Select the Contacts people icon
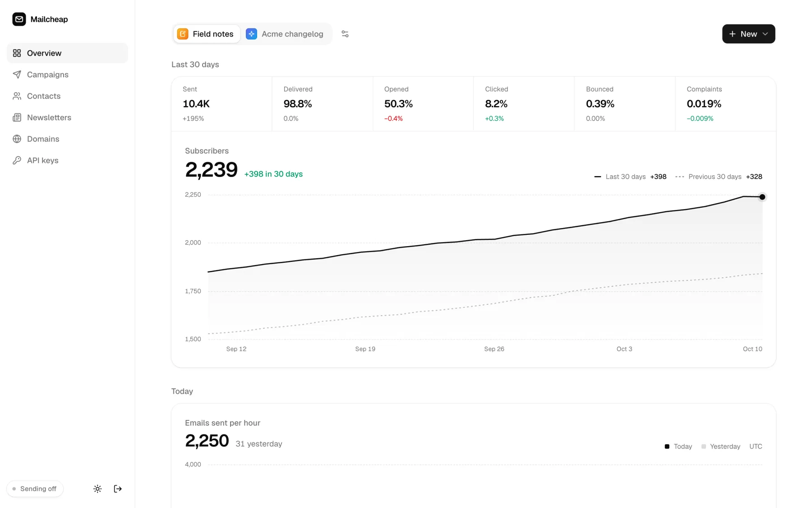 coord(17,96)
